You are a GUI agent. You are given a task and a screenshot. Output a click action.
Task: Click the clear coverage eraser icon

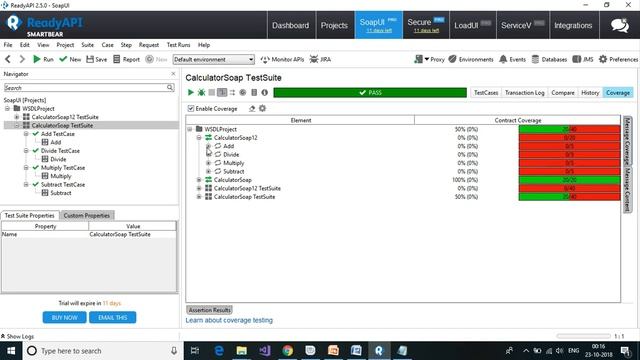click(252, 109)
